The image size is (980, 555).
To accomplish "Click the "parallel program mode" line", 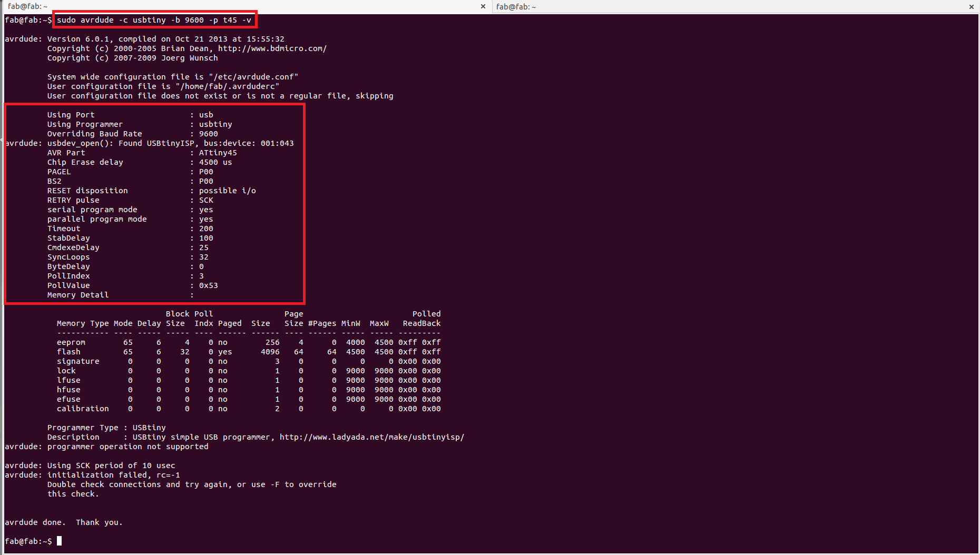I will pos(130,219).
